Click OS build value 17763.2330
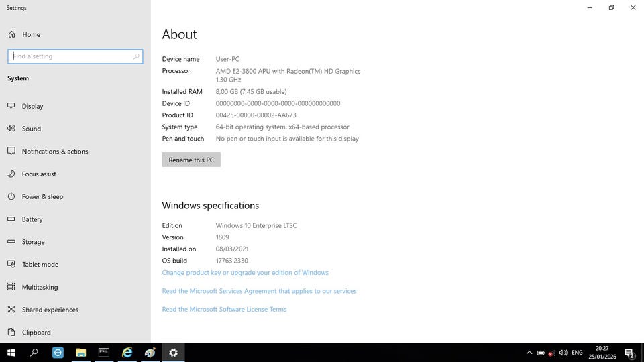 tap(231, 261)
